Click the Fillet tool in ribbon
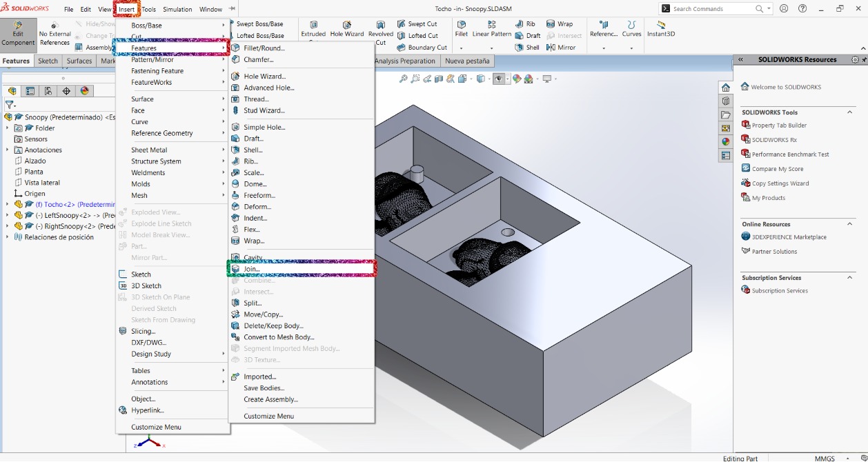 [461, 29]
